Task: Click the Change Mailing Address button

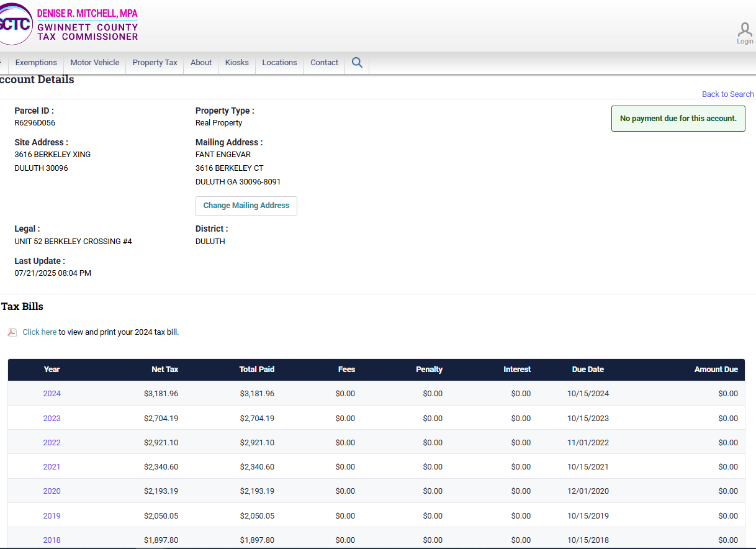Action: (246, 206)
